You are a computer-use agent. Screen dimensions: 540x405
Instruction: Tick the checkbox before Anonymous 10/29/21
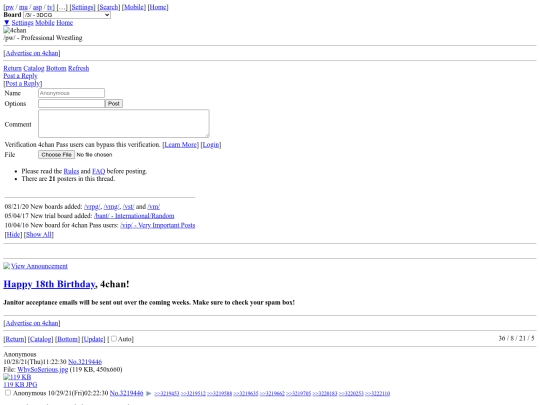(x=8, y=393)
